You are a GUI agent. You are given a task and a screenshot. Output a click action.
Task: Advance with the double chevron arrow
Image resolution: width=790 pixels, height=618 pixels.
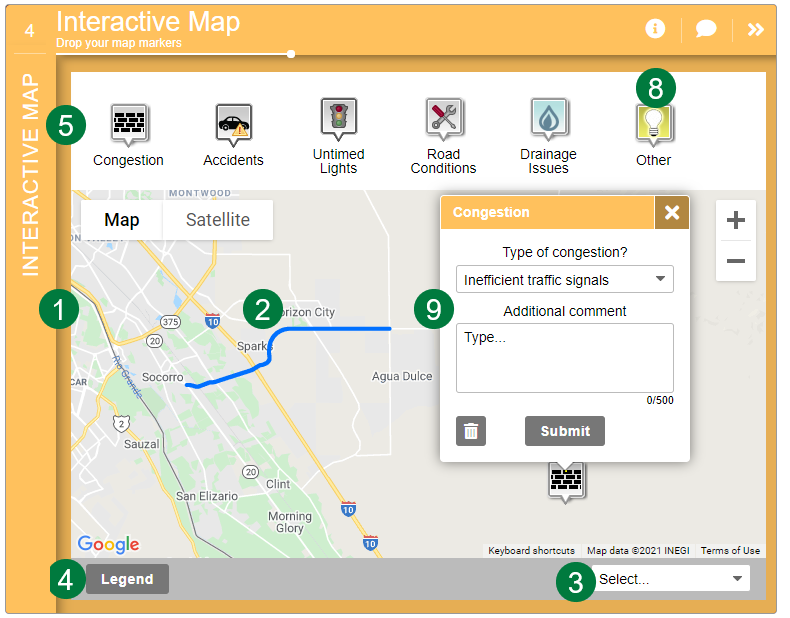756,29
